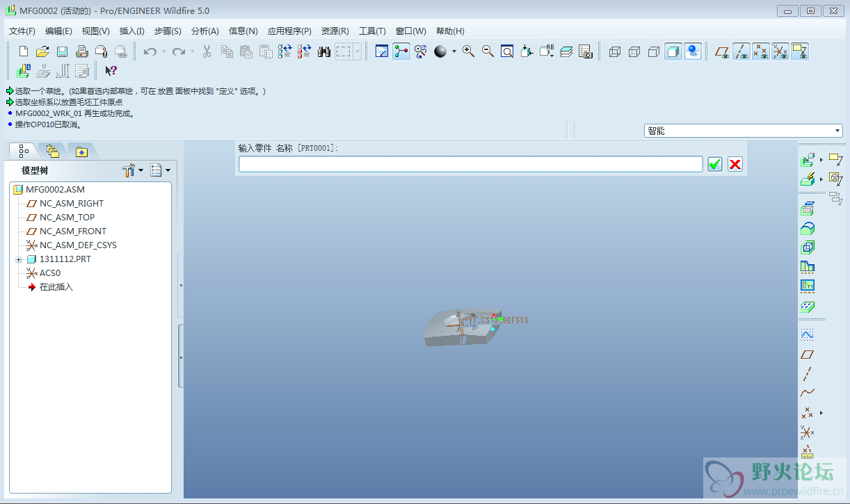
Task: Click the Reorient view icon
Action: click(527, 51)
